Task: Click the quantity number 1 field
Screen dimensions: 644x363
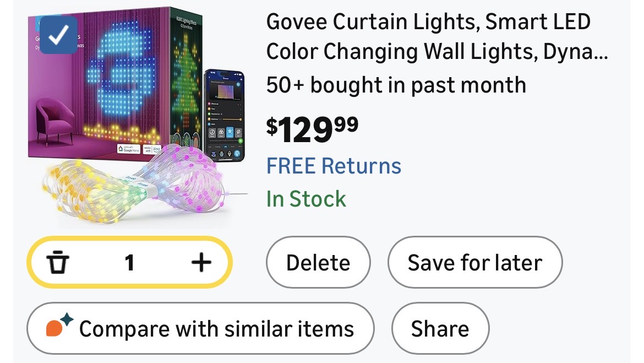Action: pyautogui.click(x=129, y=263)
